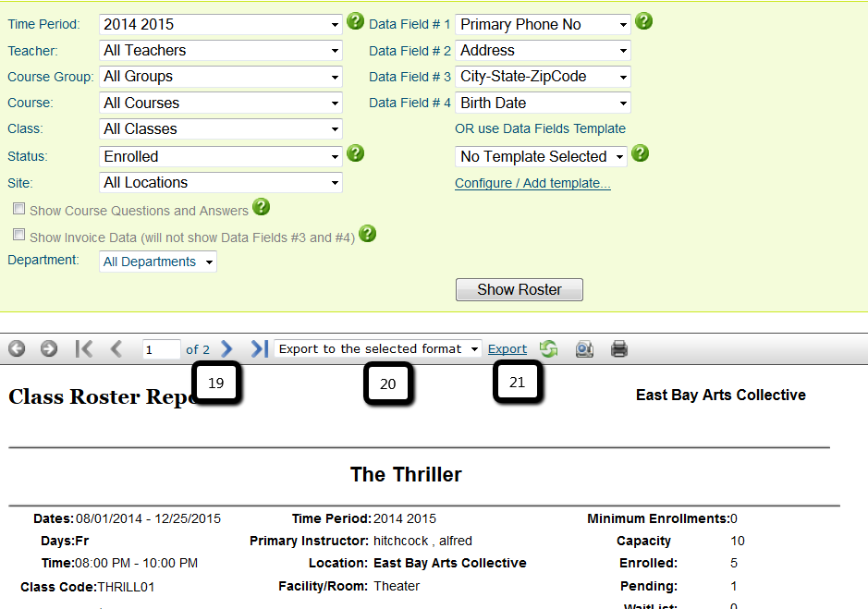
Task: Click the Export link
Action: pyautogui.click(x=507, y=348)
